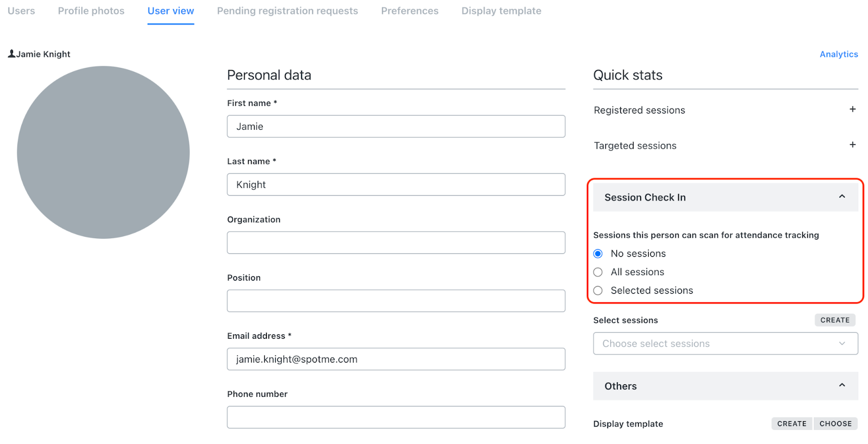Open the Preferences tab
The height and width of the screenshot is (444, 868).
[x=410, y=10]
